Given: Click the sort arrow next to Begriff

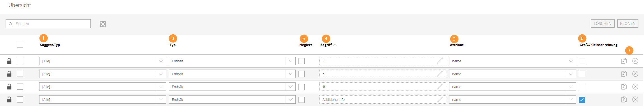Looking at the screenshot, I should click(x=335, y=45).
